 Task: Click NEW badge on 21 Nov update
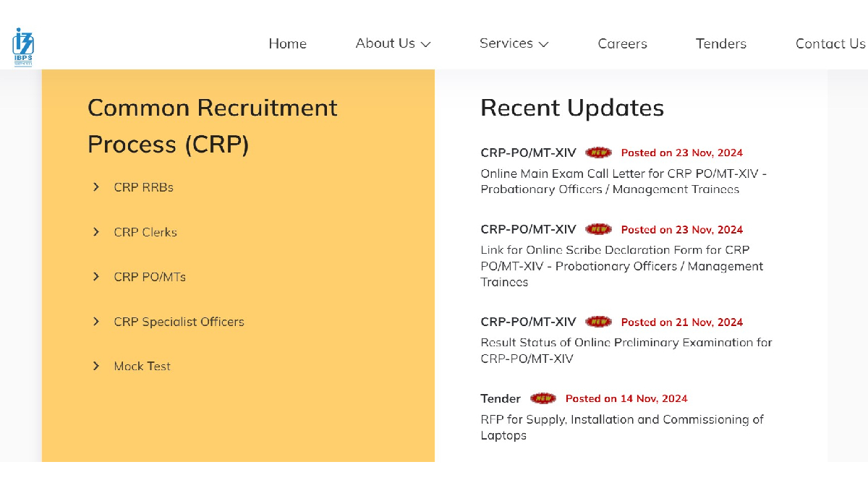(x=598, y=322)
